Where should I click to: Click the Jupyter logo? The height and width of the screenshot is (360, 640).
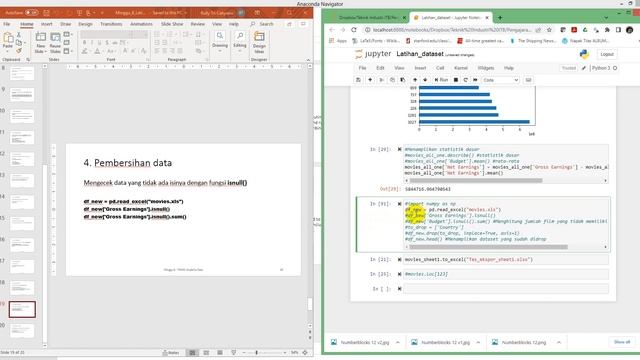point(373,54)
